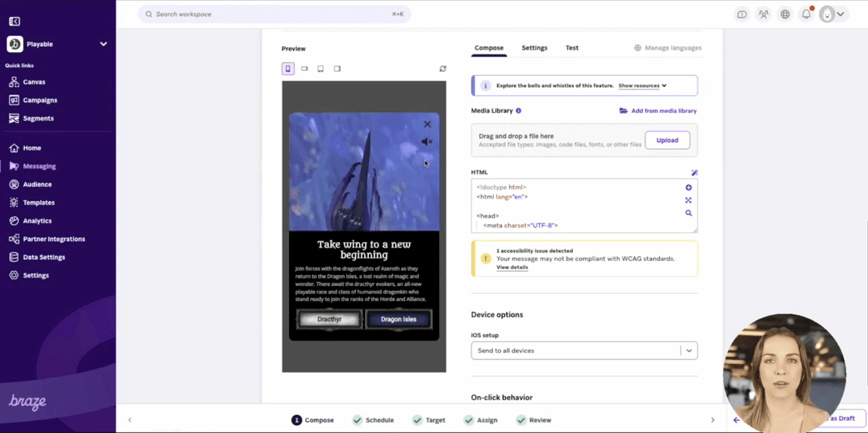Select the tablet portrait preview icon

[321, 69]
